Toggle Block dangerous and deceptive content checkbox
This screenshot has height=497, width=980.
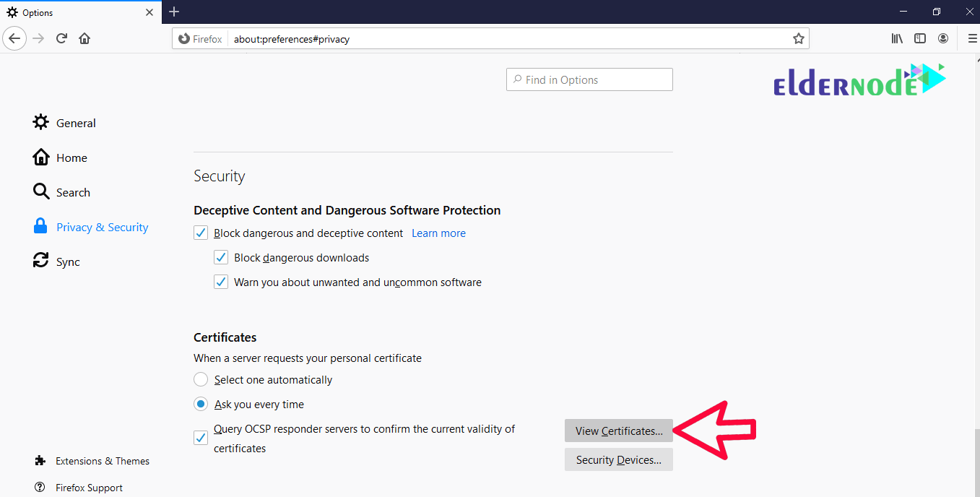(x=201, y=233)
